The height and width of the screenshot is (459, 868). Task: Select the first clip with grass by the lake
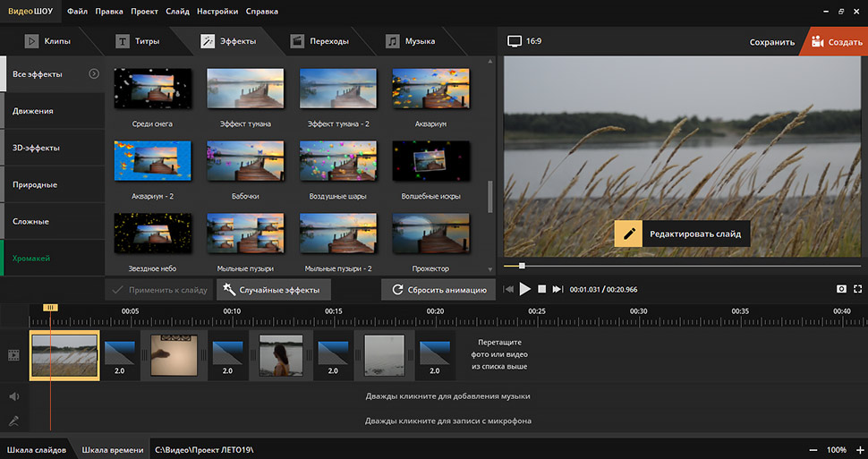point(64,355)
